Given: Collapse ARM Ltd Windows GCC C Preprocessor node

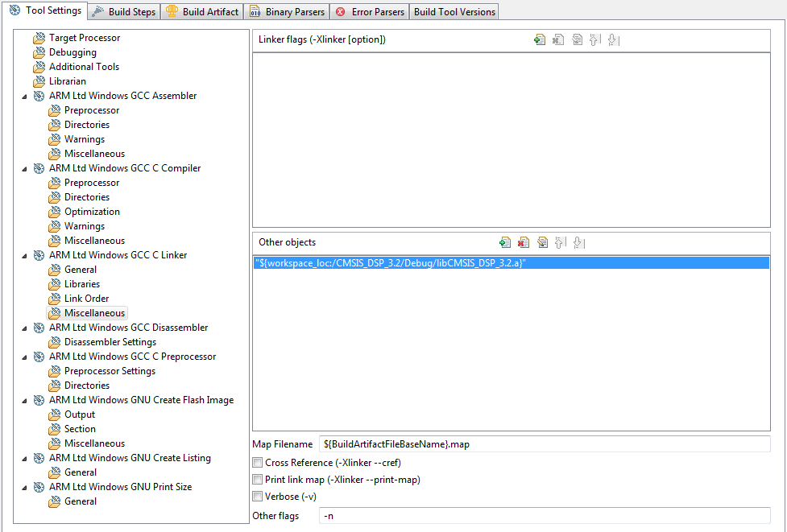Looking at the screenshot, I should (x=24, y=357).
